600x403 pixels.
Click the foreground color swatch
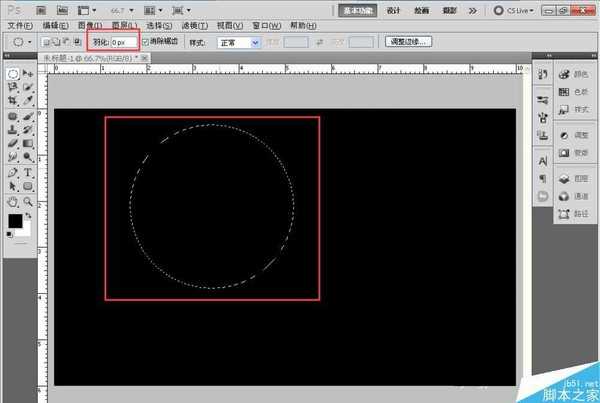point(16,221)
